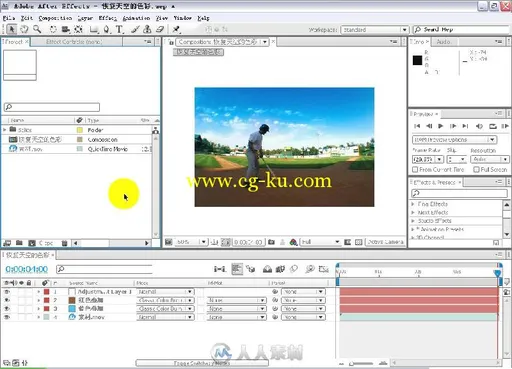Viewport: 512px width, 369px height.
Task: Open the RAM Preview Options dropdown
Action: pyautogui.click(x=454, y=140)
